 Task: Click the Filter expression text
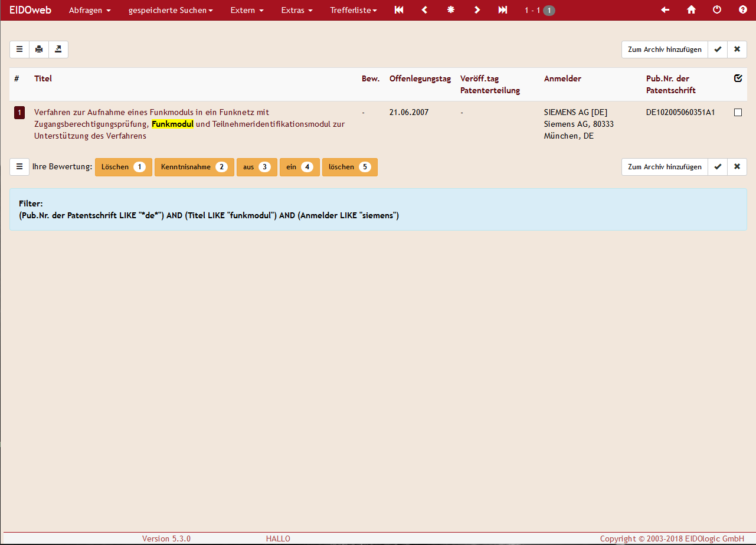tap(209, 216)
